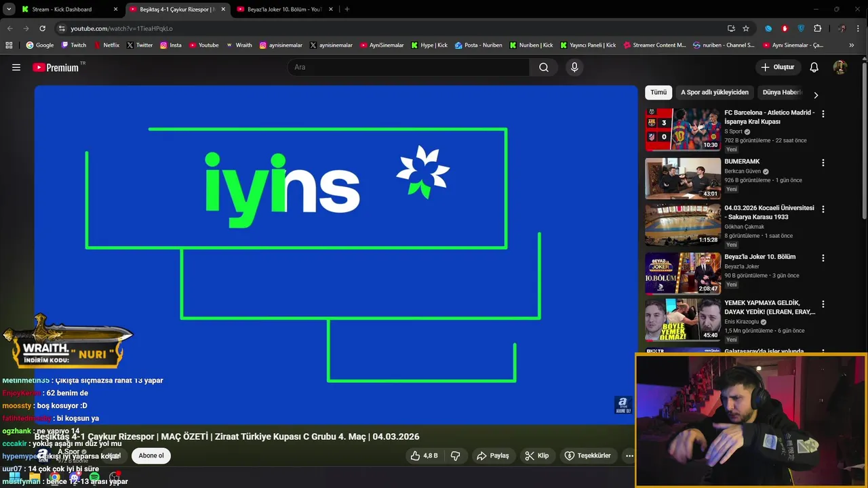The height and width of the screenshot is (488, 868).
Task: Open Chrome from the Windows taskbar
Action: click(54, 478)
